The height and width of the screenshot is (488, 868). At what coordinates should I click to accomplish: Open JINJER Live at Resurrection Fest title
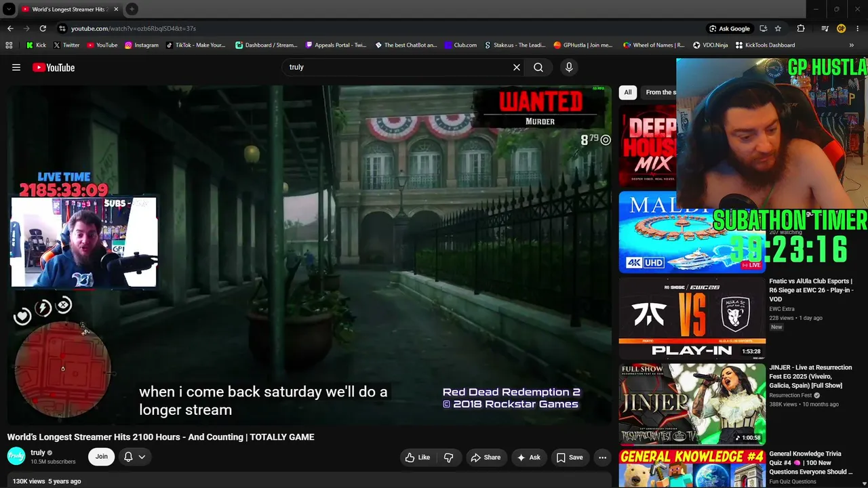point(810,376)
